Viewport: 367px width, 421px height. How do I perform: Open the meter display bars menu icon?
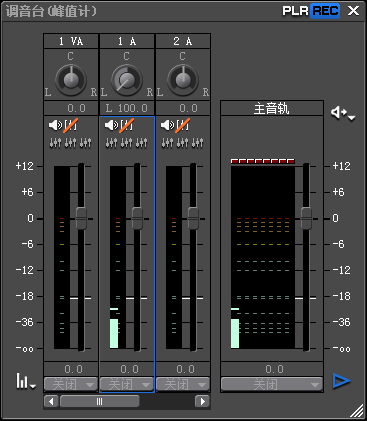point(25,381)
